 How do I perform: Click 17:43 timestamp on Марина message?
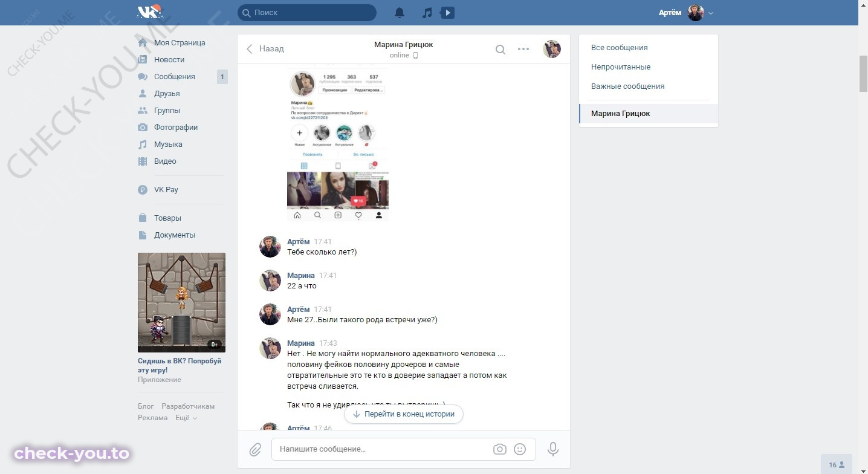click(x=328, y=343)
